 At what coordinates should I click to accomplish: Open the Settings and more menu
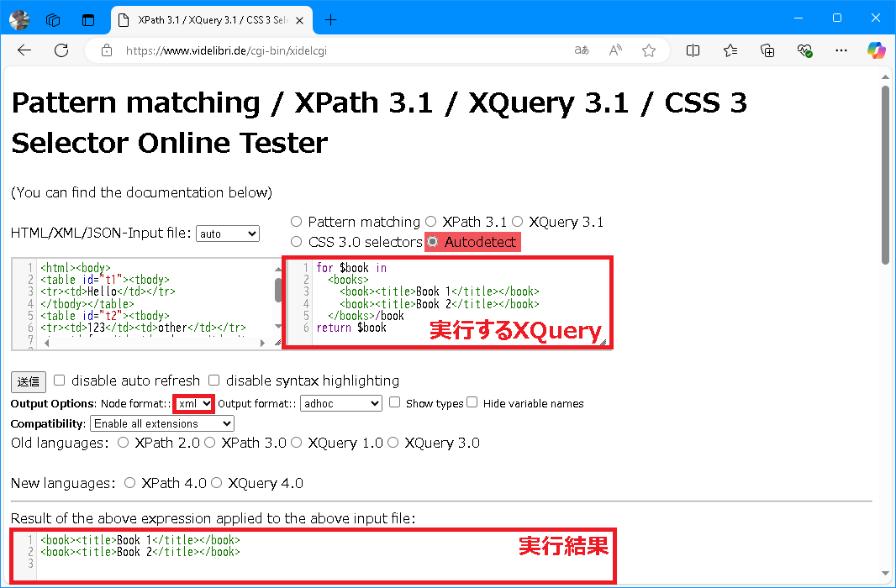(x=841, y=50)
